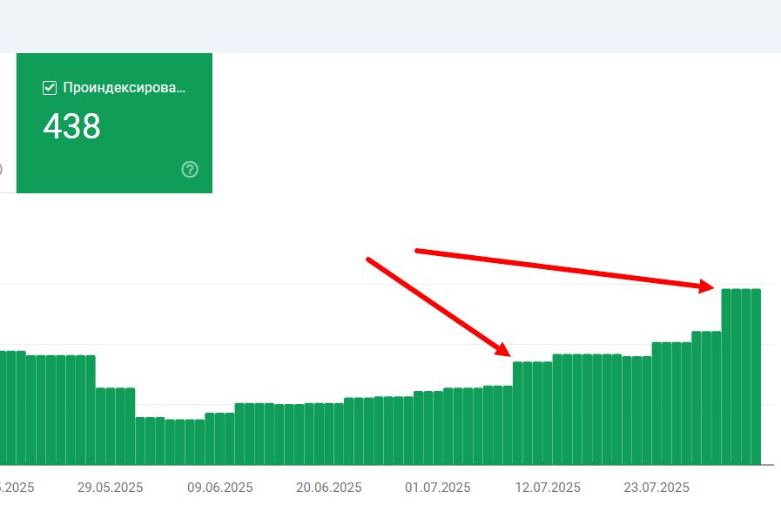This screenshot has height=532, width=781.
Task: Click the 12.07.2025 date axis label
Action: point(548,488)
